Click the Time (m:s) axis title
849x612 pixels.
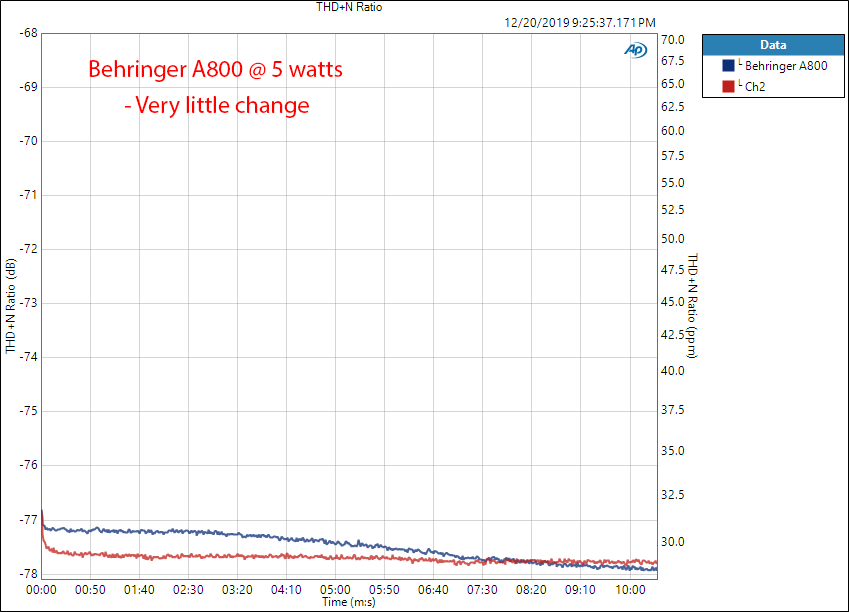349,602
